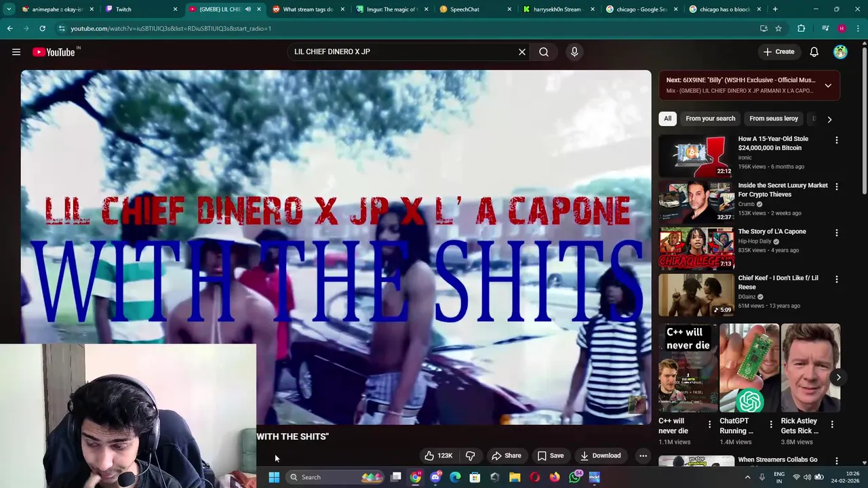
Task: Click the browser address bar URL
Action: click(171, 28)
